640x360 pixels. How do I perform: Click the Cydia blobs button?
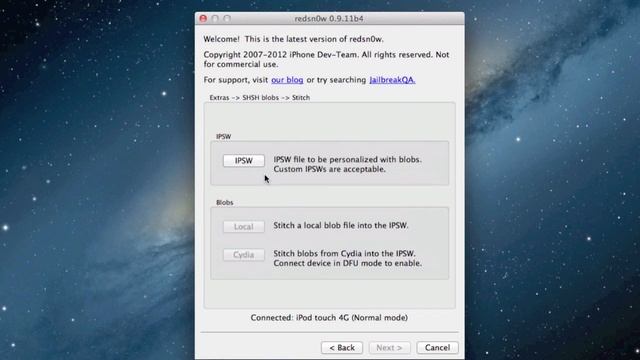244,255
